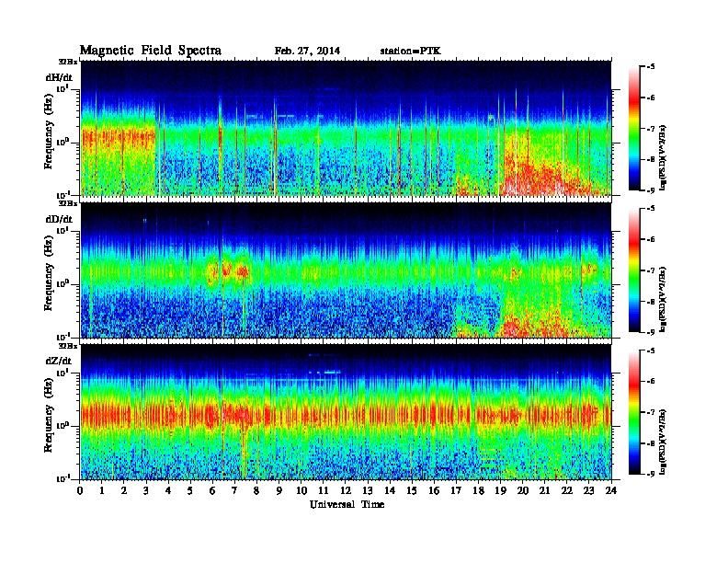Viewport: 728px width, 563px height.
Task: Click the -5 label on dD/dt color bar
Action: point(651,209)
